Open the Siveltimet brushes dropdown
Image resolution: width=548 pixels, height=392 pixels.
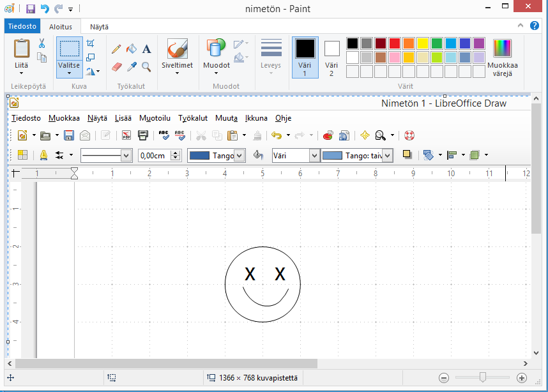point(177,72)
